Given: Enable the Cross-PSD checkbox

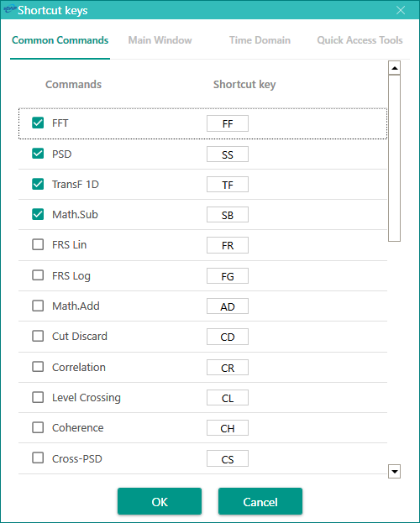Looking at the screenshot, I should (x=38, y=458).
